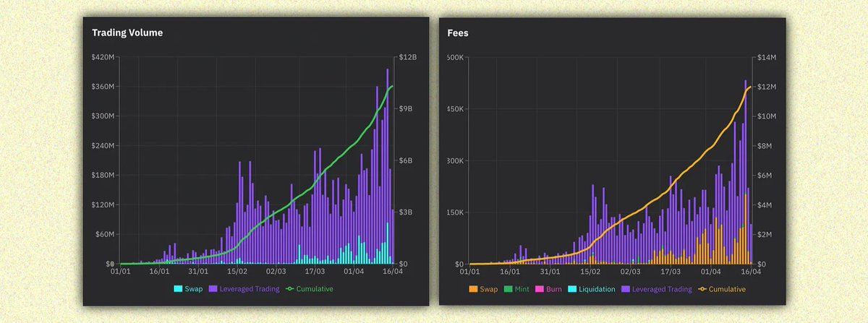
Task: Hide the Leveraged Trading series in Fees chart
Action: (662, 289)
